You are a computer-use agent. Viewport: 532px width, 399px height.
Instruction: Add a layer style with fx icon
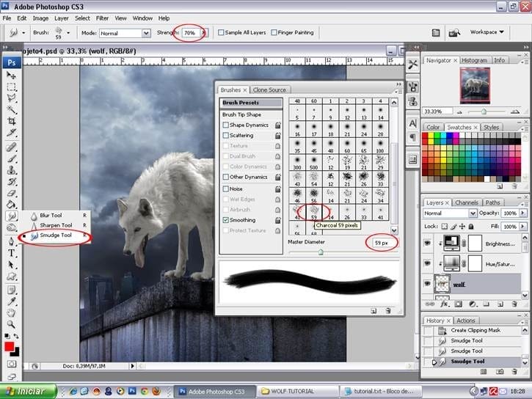[x=444, y=304]
